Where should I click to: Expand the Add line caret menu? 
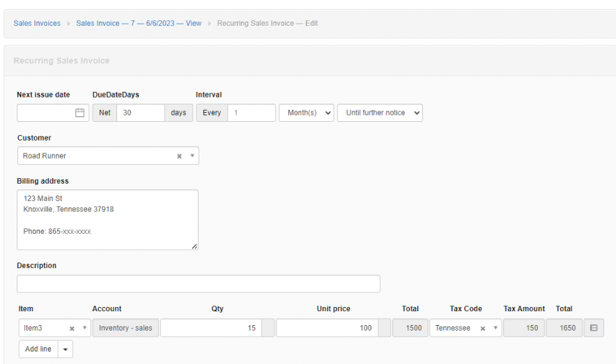(66, 349)
